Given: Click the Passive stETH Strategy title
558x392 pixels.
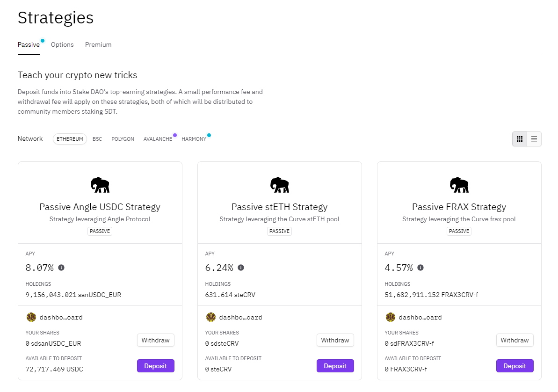Looking at the screenshot, I should coord(279,207).
